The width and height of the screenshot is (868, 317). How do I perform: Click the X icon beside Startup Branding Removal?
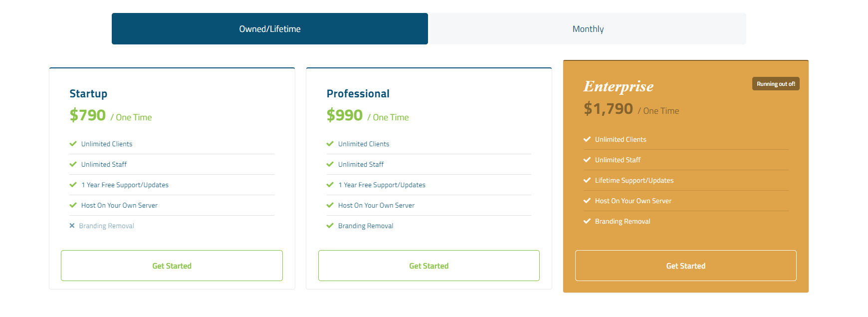72,226
